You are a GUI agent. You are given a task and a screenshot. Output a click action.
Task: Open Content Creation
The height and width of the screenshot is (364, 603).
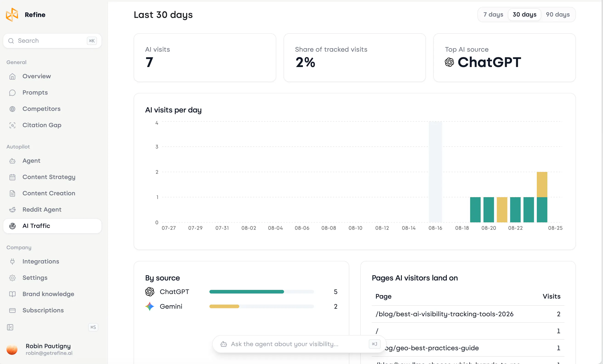(52, 193)
